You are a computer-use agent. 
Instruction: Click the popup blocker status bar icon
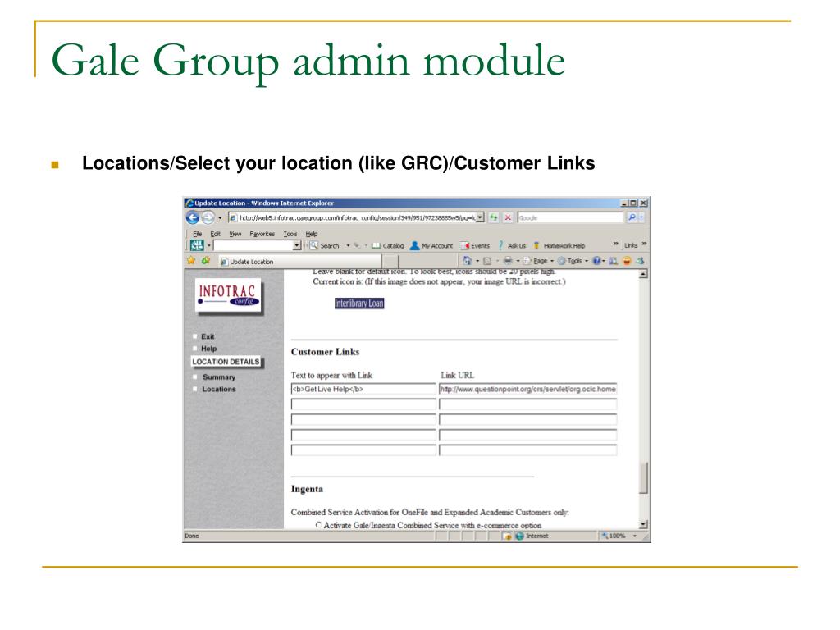tap(507, 536)
